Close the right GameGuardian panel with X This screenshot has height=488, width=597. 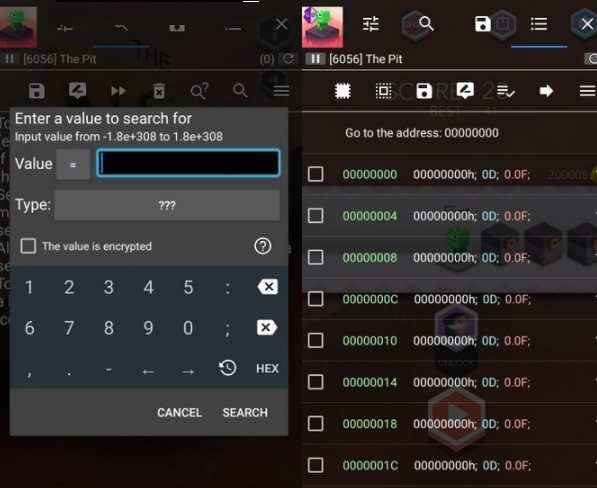coord(587,24)
